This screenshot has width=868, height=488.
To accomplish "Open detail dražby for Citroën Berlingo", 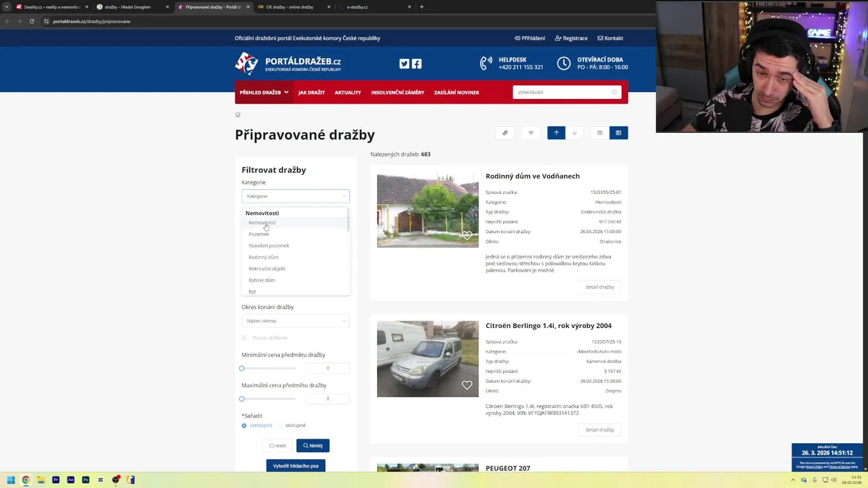I will 599,430.
